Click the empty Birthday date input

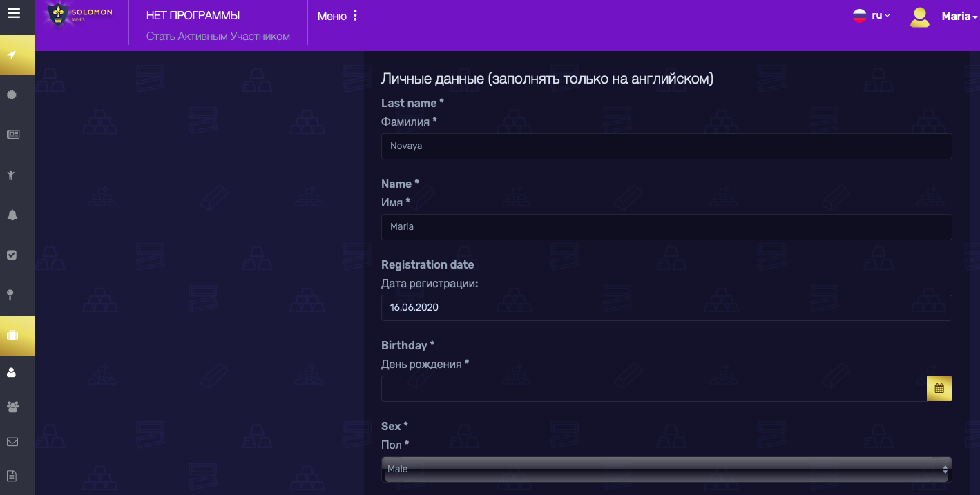(x=653, y=389)
